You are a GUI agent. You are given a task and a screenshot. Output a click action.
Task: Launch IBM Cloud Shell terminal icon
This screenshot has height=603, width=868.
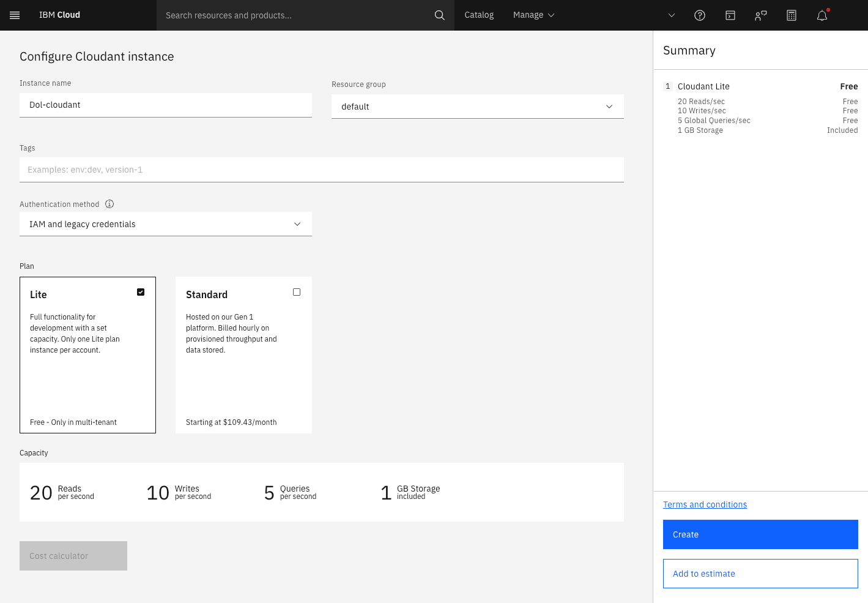click(x=730, y=15)
